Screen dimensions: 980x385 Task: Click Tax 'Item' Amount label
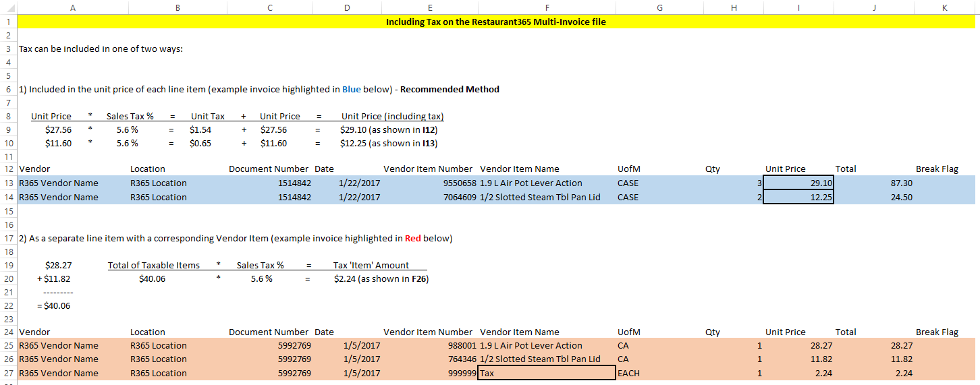tap(371, 265)
